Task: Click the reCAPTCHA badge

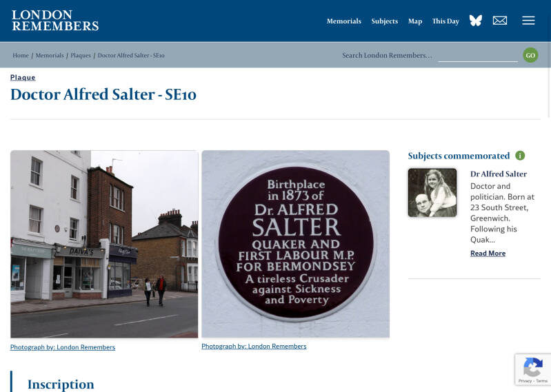Action: [x=533, y=369]
